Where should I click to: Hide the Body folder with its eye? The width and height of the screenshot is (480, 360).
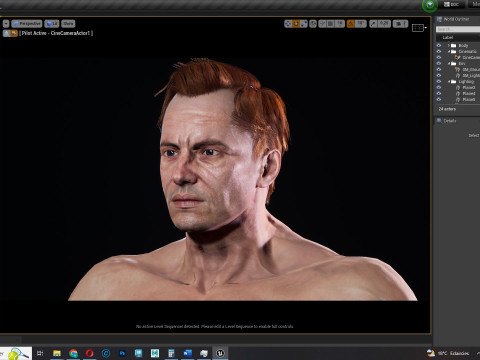[x=439, y=45]
